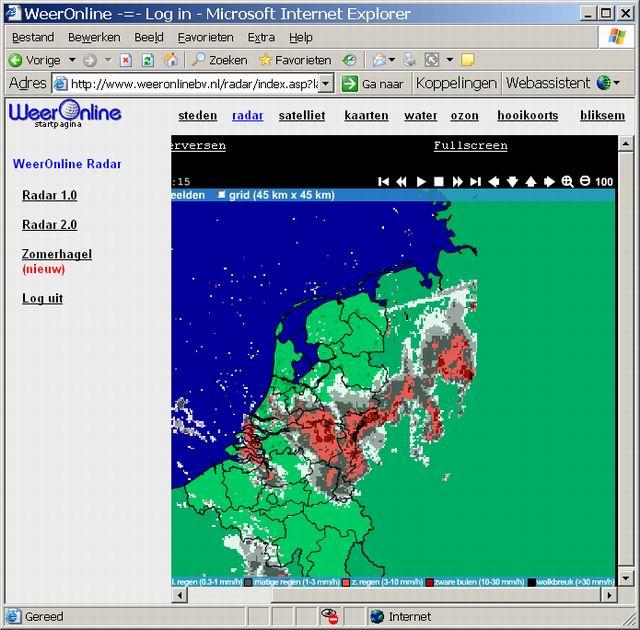Open the Extra menu
This screenshot has width=640, height=630.
(261, 38)
